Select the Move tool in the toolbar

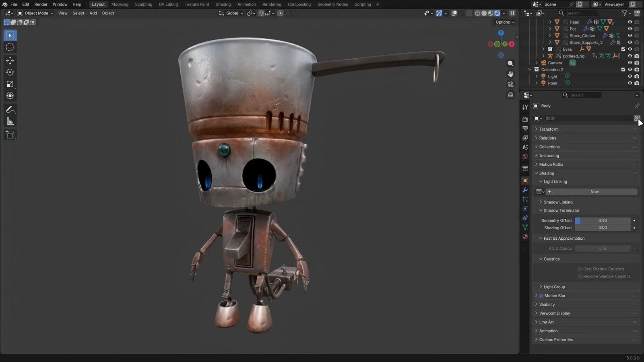[10, 60]
